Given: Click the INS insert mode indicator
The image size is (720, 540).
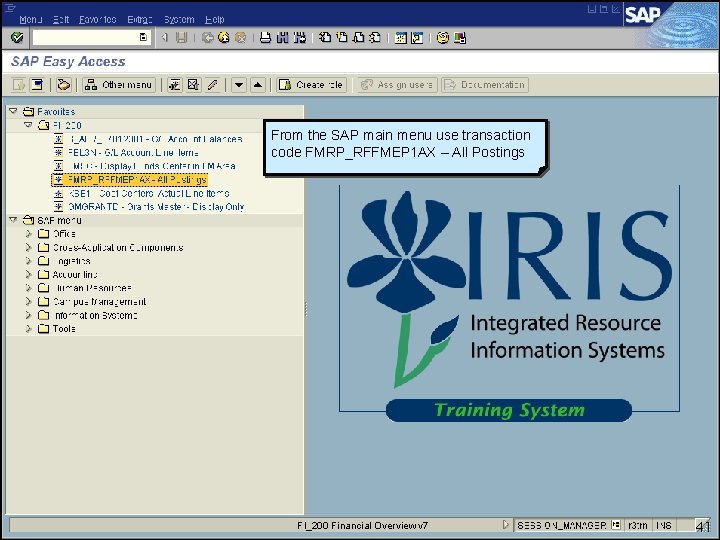Looking at the screenshot, I should click(x=664, y=525).
